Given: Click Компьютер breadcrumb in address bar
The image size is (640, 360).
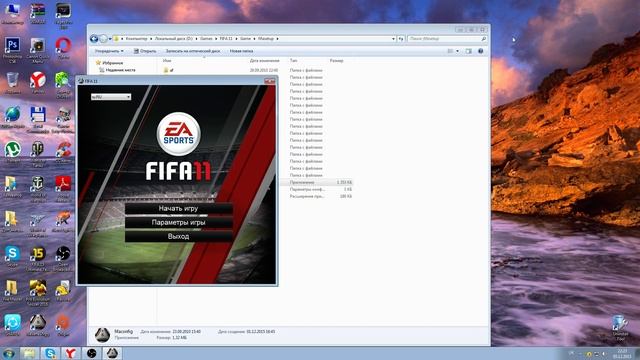Looking at the screenshot, I should click(136, 39).
